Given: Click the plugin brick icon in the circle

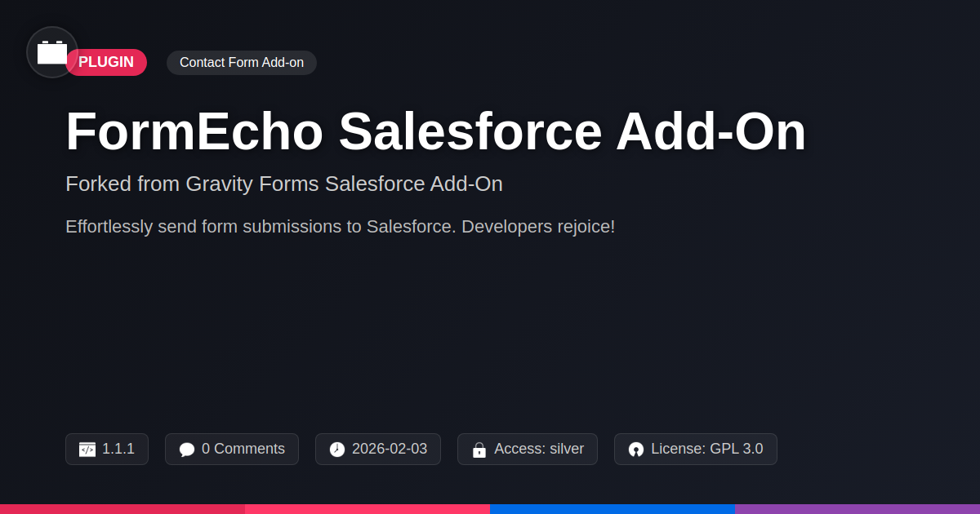Looking at the screenshot, I should pos(52,52).
